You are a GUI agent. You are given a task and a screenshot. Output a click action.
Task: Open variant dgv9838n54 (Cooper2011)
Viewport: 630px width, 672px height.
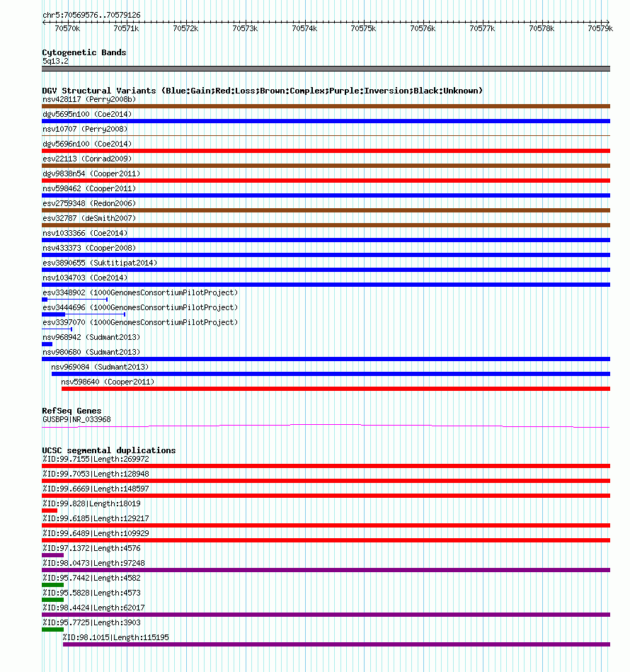pyautogui.click(x=91, y=173)
